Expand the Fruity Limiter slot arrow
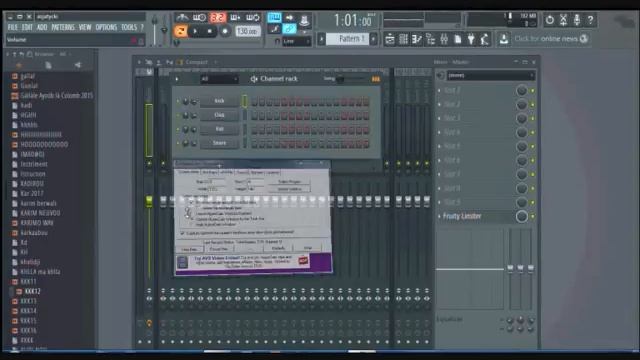The height and width of the screenshot is (360, 640). (440, 216)
